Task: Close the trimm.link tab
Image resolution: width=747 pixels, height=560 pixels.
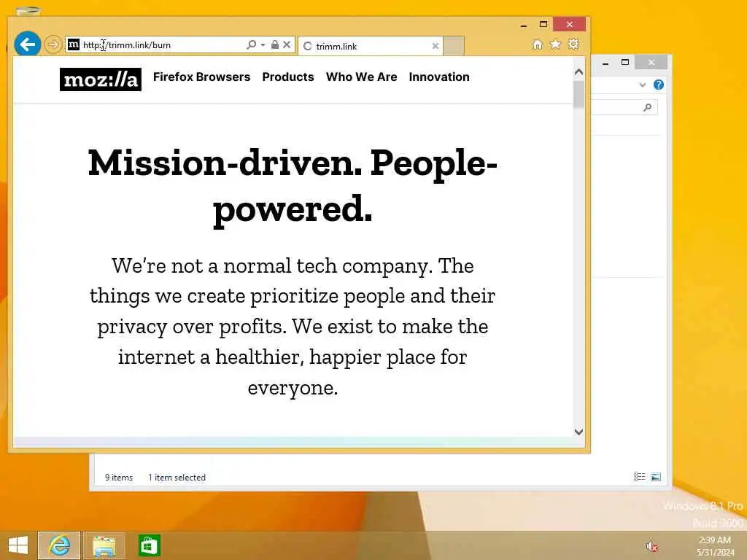Action: point(435,46)
